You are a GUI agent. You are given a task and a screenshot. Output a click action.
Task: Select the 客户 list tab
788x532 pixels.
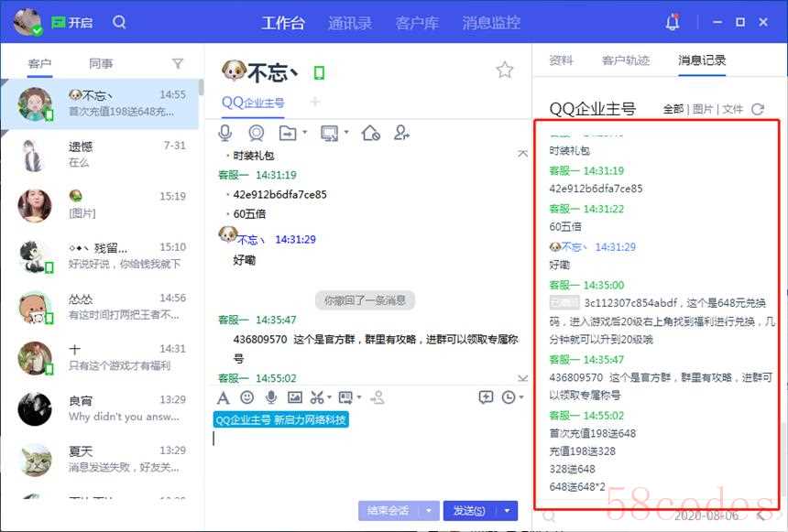tap(39, 64)
